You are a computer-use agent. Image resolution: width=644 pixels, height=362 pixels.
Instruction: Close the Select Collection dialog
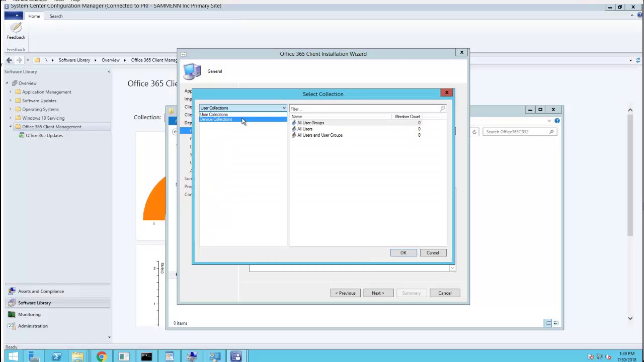tap(446, 93)
